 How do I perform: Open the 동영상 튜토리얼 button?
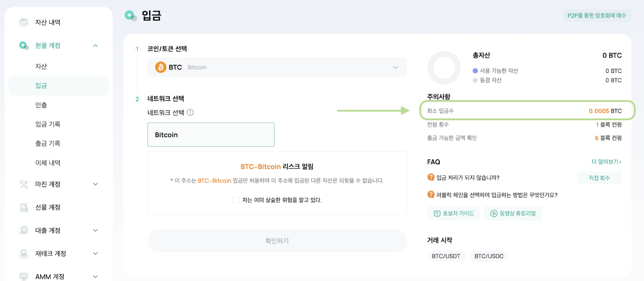click(x=513, y=213)
